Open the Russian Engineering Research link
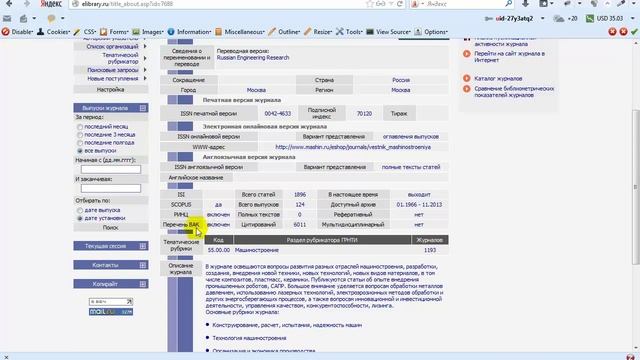Image resolution: width=640 pixels, height=360 pixels. [253, 58]
